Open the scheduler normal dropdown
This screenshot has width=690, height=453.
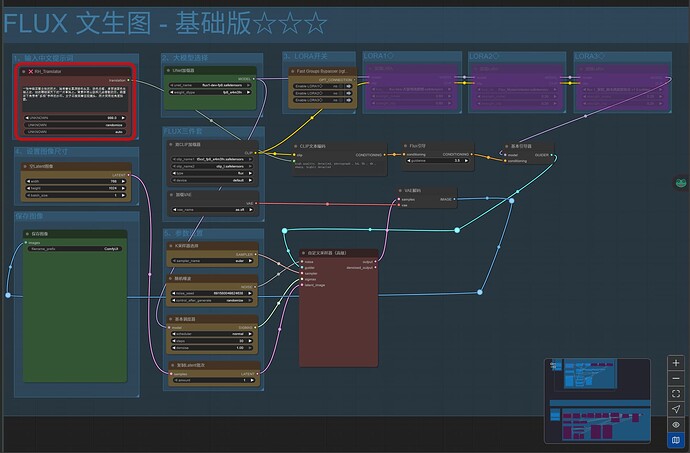[213, 334]
